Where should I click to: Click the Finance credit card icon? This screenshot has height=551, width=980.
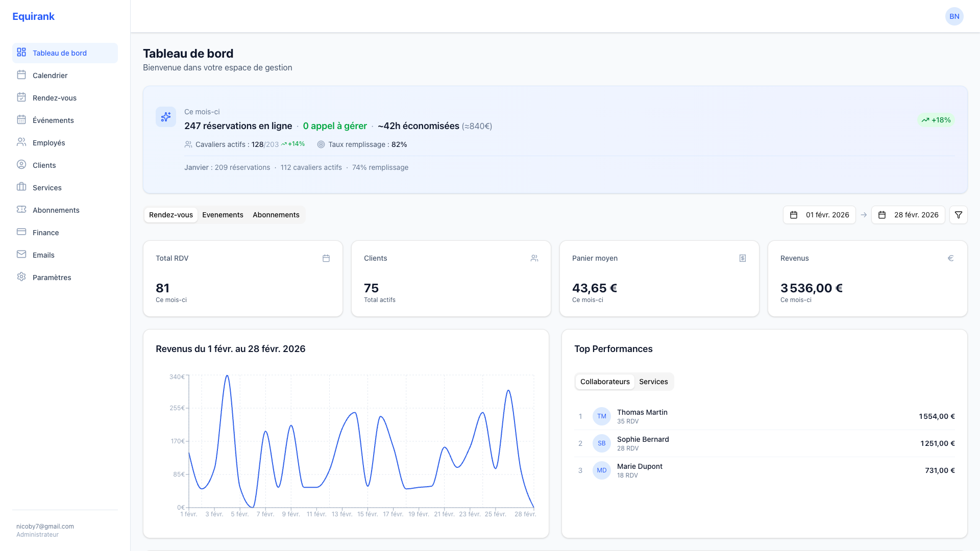pos(21,232)
